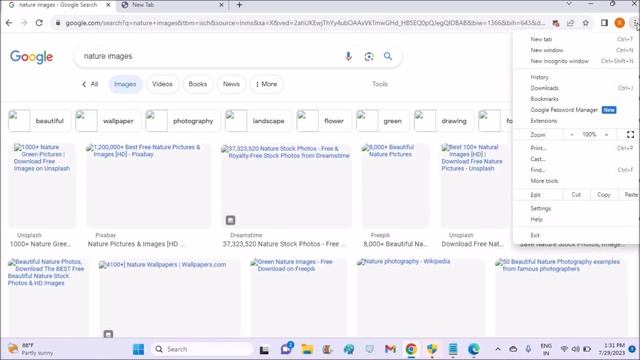This screenshot has width=640, height=360.
Task: Click the Google logo
Action: [x=31, y=57]
